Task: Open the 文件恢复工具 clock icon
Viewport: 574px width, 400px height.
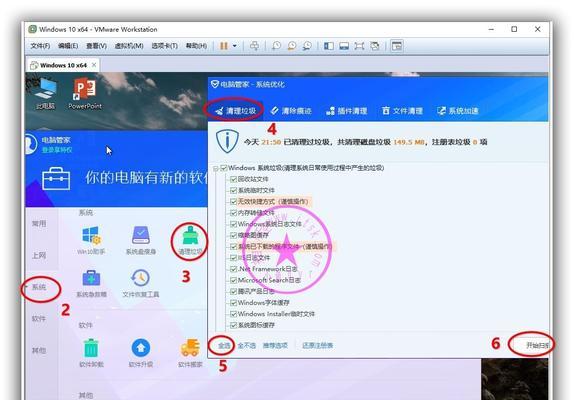Action: (141, 278)
